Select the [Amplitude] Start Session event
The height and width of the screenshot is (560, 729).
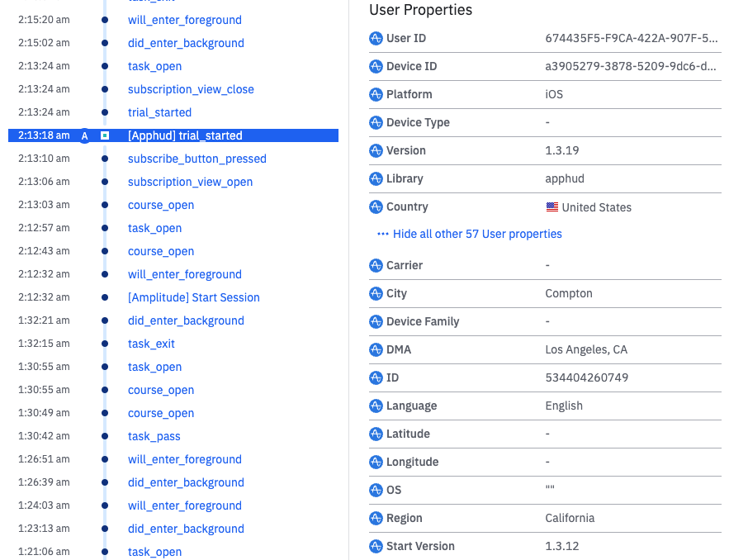[193, 297]
